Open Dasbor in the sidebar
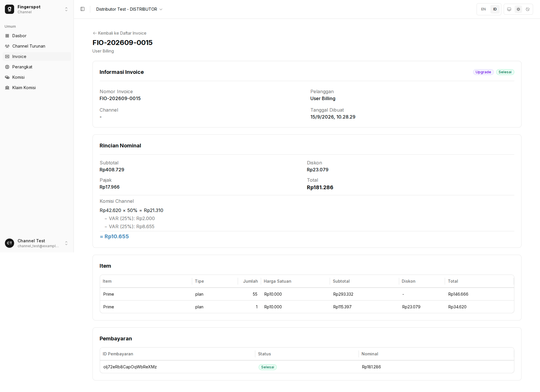Image resolution: width=540 pixels, height=392 pixels. pos(37,36)
